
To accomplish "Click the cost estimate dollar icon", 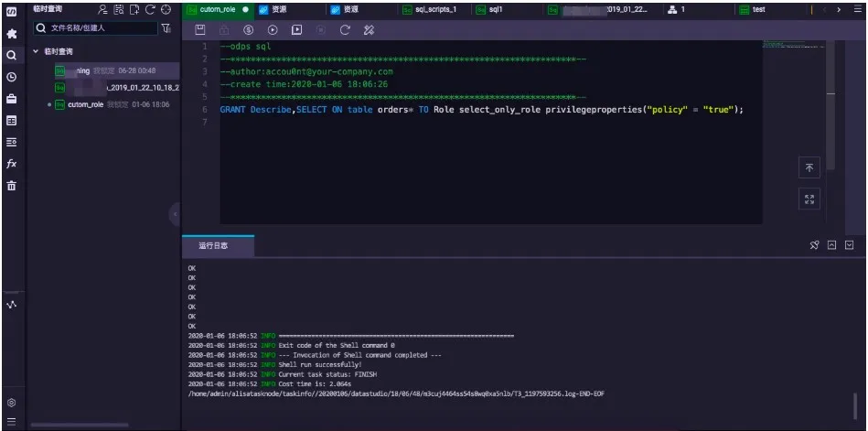I will [249, 30].
